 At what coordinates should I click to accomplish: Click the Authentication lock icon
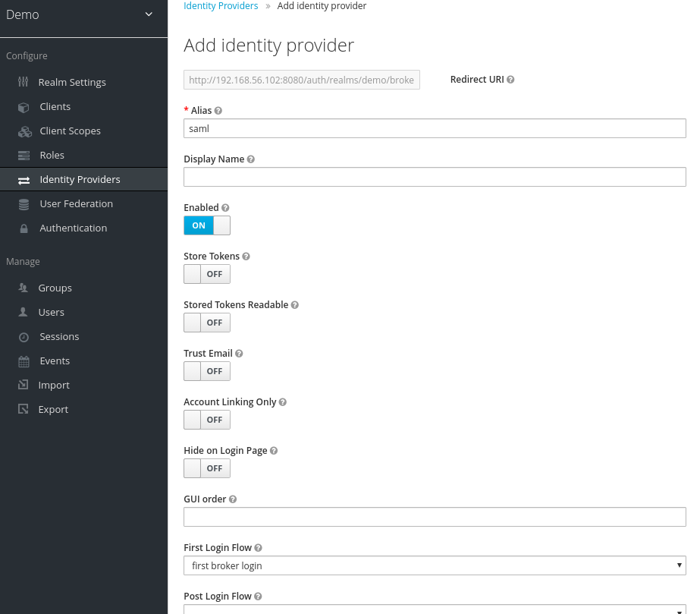[x=24, y=228]
